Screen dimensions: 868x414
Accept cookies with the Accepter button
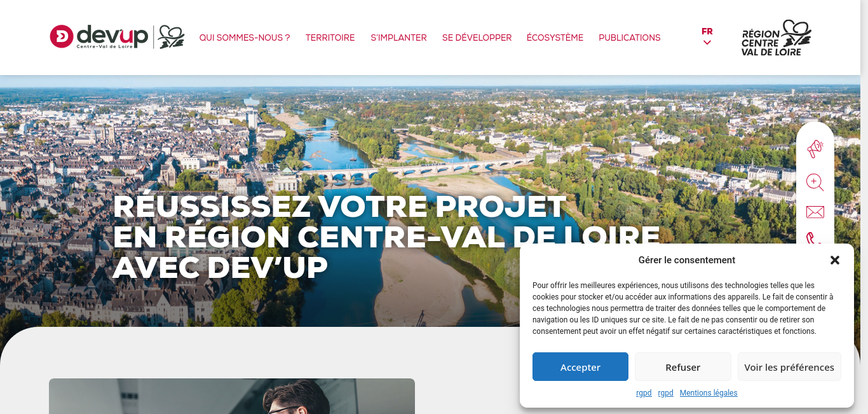coord(580,367)
